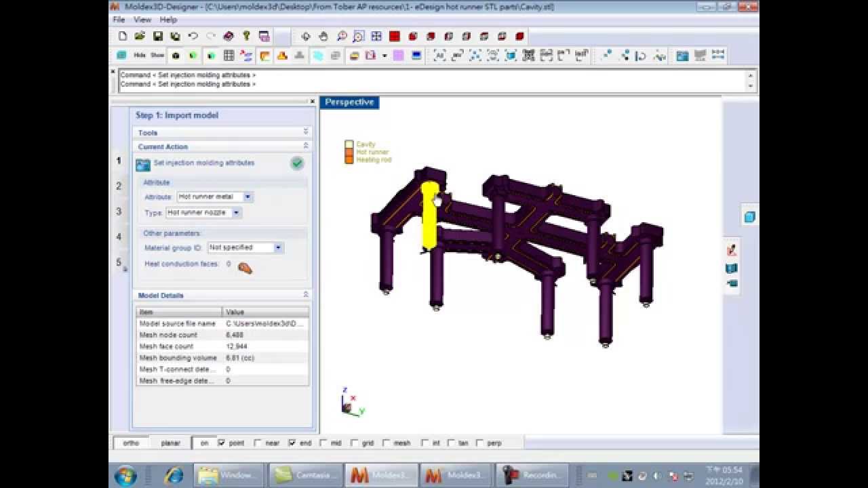Open the Help menu
Viewport: 868px width, 488px height.
(x=168, y=20)
